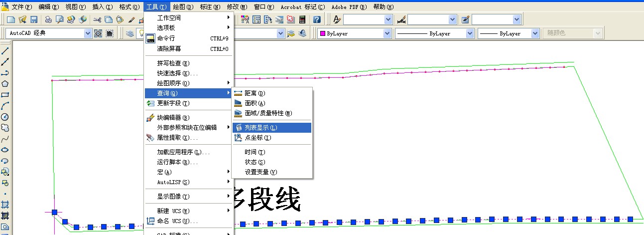Screen dimensions: 644x235
Task: Select the Polygon drawing tool
Action: point(5,84)
